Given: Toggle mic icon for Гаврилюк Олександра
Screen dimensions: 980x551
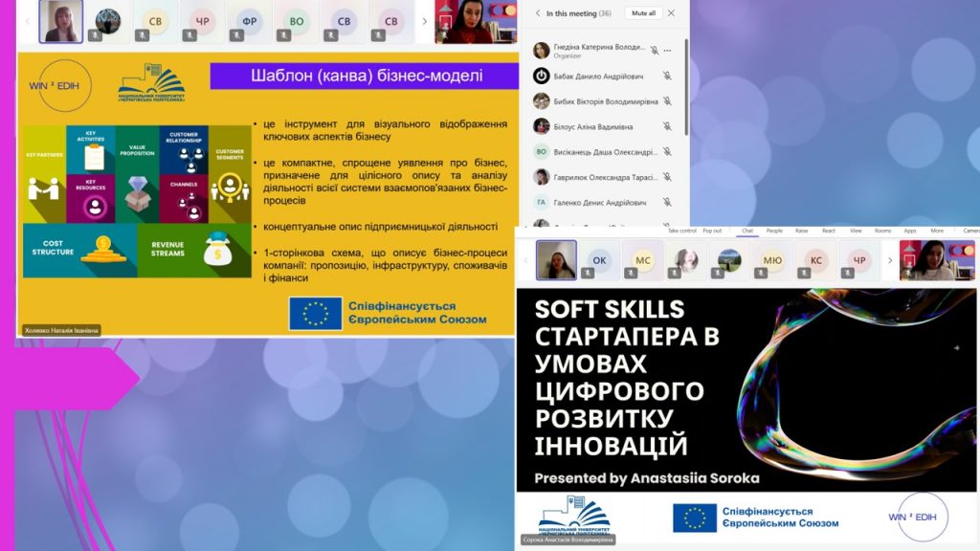Looking at the screenshot, I should [x=667, y=177].
